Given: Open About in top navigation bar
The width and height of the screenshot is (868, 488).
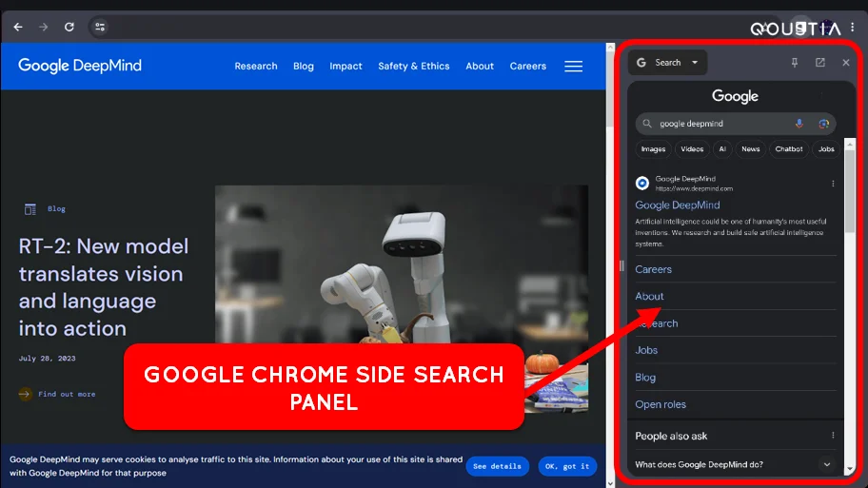Looking at the screenshot, I should coord(480,66).
